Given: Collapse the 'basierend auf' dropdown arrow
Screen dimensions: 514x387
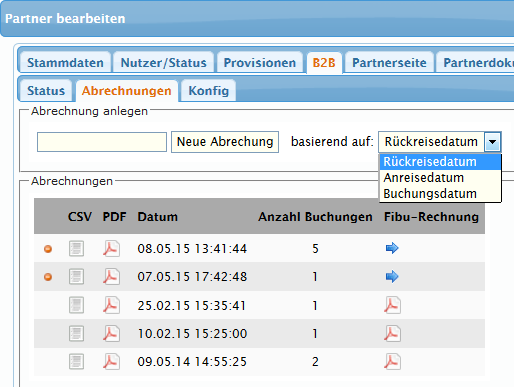Looking at the screenshot, I should (x=493, y=142).
